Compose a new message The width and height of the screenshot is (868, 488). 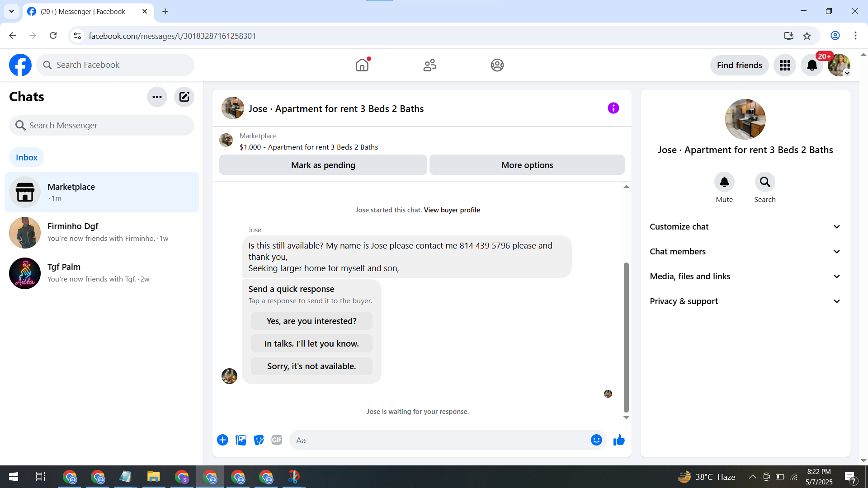point(184,97)
